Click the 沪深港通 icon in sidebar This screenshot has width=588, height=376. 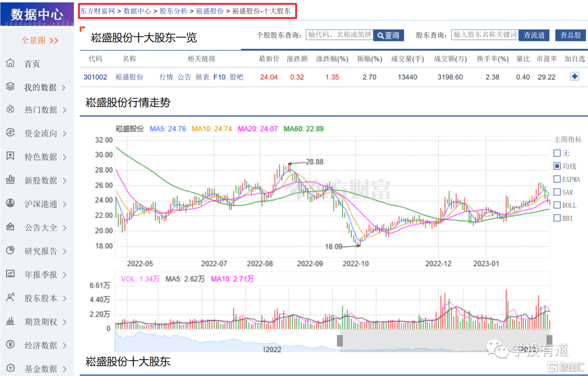point(10,203)
